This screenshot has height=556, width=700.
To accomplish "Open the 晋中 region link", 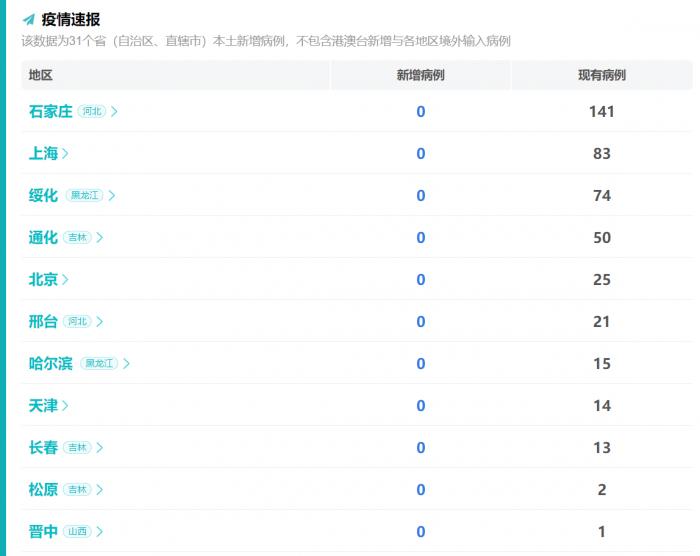I will click(x=43, y=531).
